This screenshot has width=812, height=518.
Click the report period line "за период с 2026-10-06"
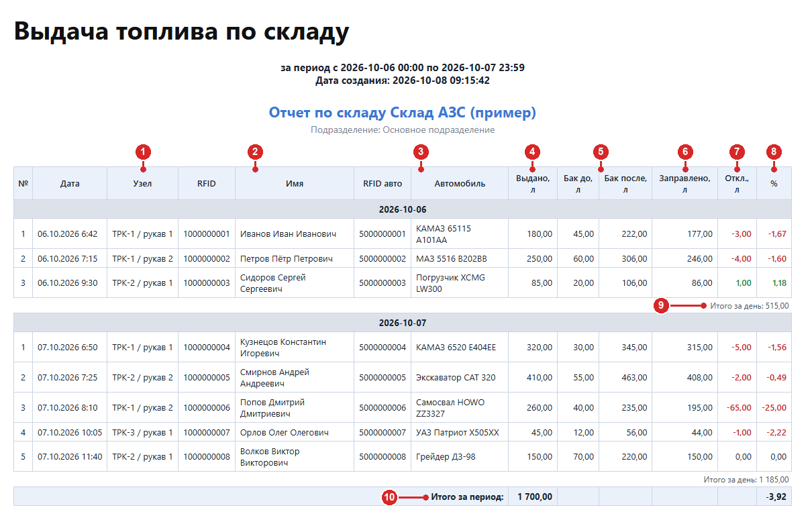(x=403, y=67)
